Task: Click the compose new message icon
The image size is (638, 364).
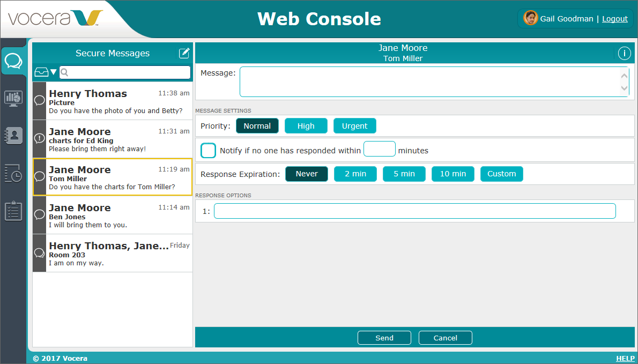Action: coord(184,53)
